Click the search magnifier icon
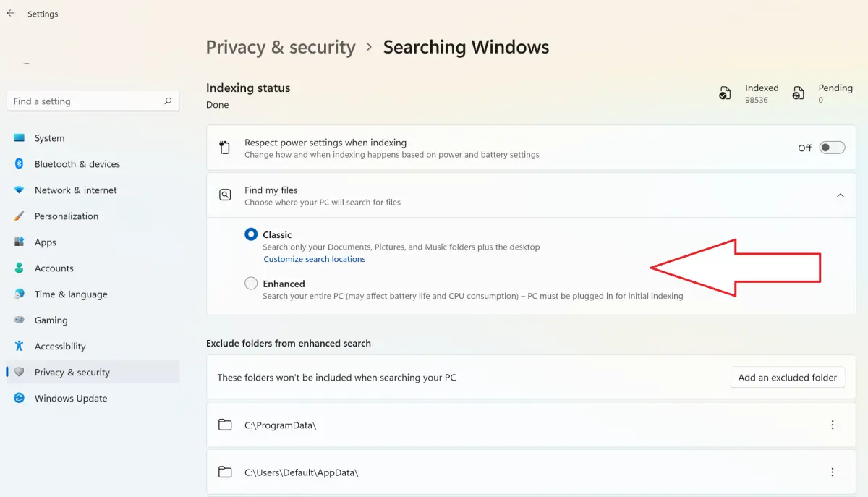Viewport: 868px width, 497px height. coord(168,101)
